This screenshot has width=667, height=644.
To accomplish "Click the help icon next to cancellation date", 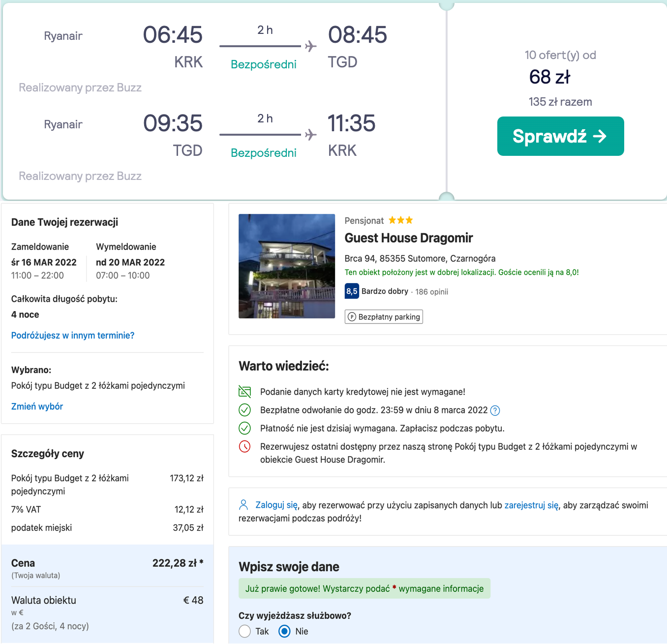I will tap(495, 410).
